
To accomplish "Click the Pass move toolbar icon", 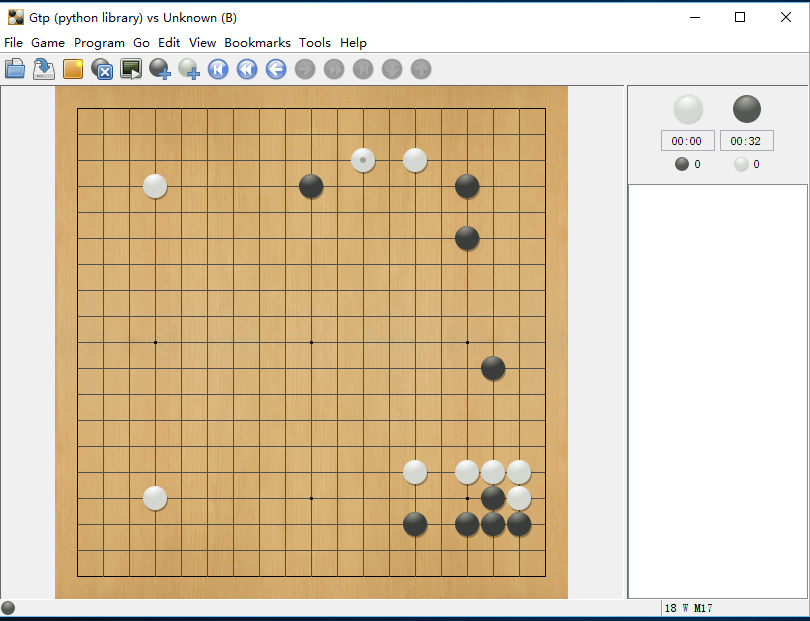I will 102,68.
